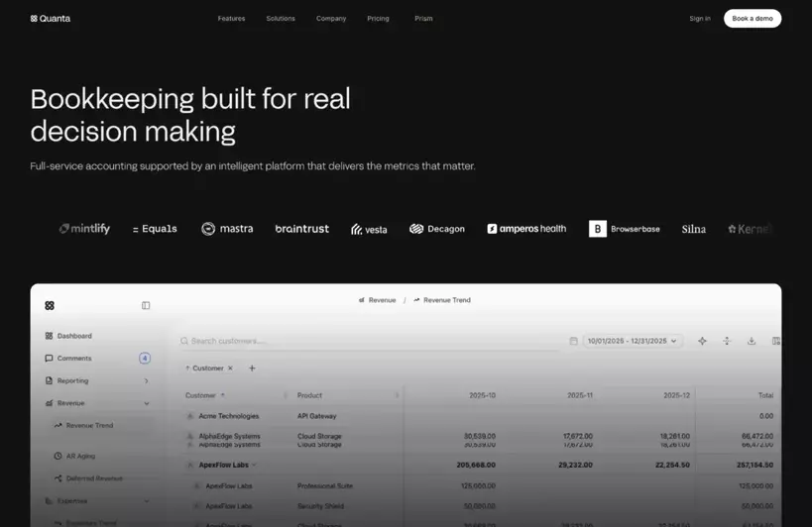
Task: Collapse the Expenses section chevron
Action: [x=146, y=500]
